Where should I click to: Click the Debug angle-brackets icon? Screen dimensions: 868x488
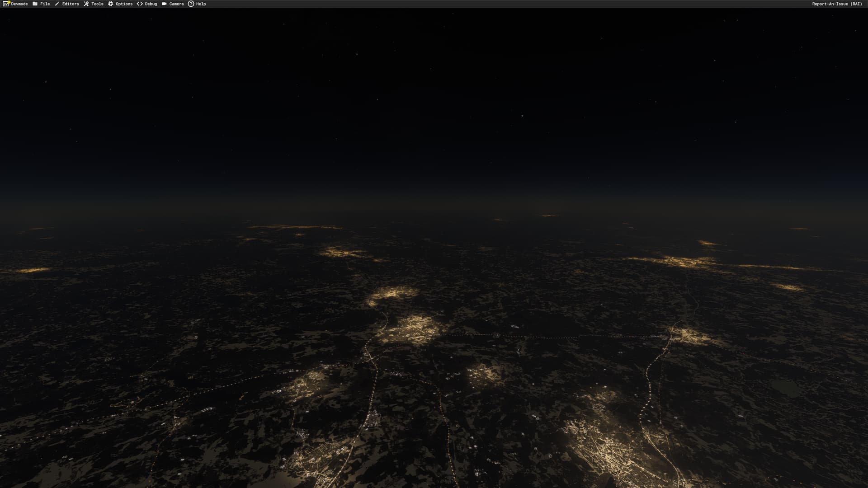pyautogui.click(x=140, y=4)
